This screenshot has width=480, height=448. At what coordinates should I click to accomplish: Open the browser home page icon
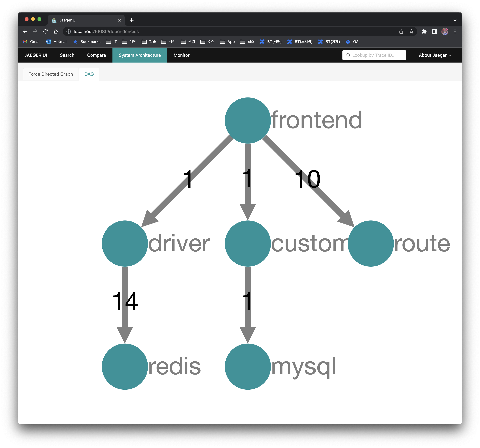coord(56,31)
